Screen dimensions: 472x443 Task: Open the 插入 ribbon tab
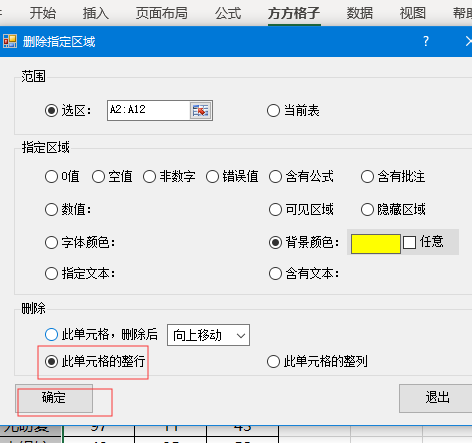point(96,13)
